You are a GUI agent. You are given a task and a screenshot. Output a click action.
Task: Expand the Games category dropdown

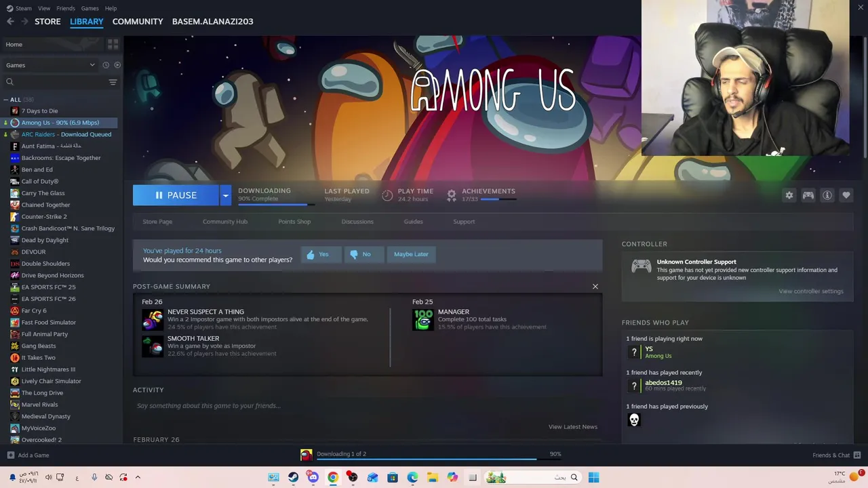tap(92, 65)
